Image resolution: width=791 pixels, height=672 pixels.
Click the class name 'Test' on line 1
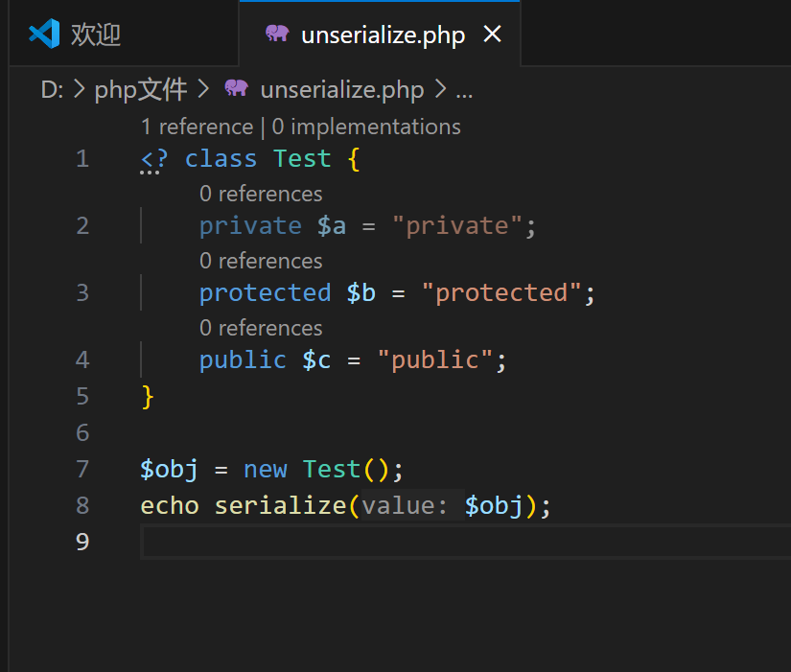click(302, 159)
